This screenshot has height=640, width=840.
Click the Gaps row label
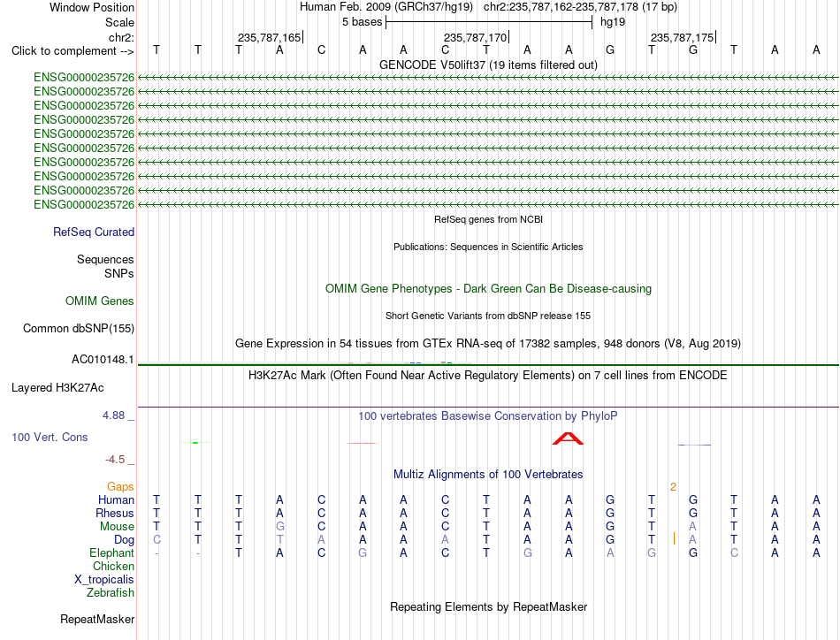click(120, 486)
